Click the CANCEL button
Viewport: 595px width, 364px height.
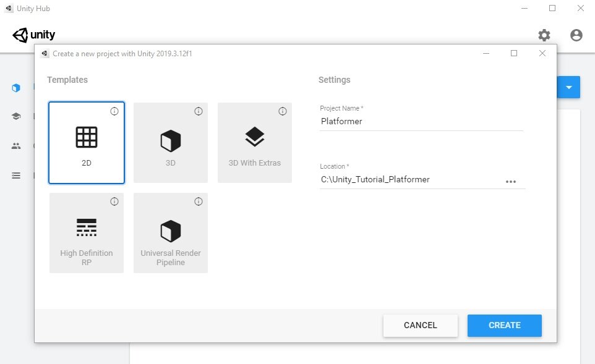[x=421, y=325]
